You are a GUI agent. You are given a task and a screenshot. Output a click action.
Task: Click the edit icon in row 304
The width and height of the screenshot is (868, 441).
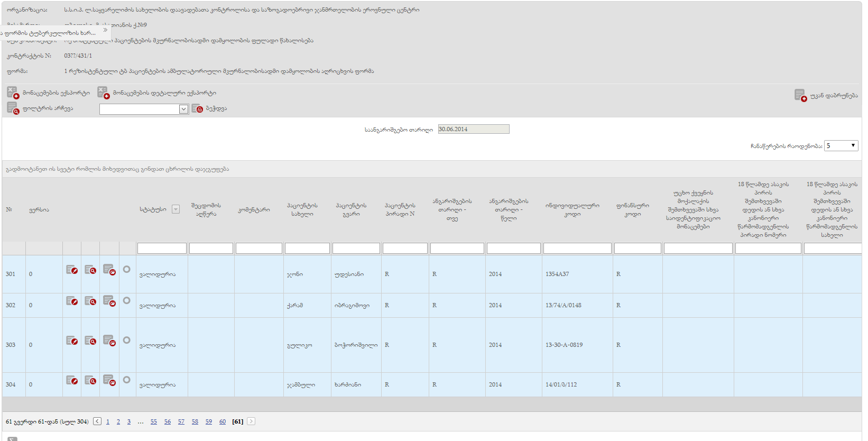point(72,381)
